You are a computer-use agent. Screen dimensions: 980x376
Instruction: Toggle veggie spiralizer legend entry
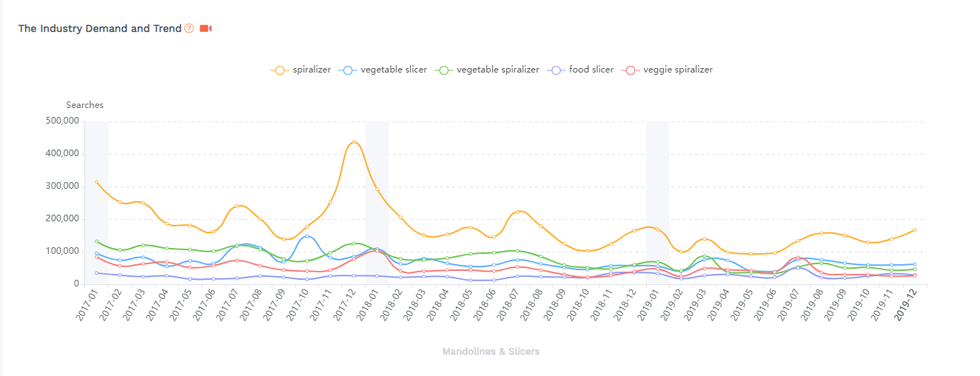tap(668, 70)
